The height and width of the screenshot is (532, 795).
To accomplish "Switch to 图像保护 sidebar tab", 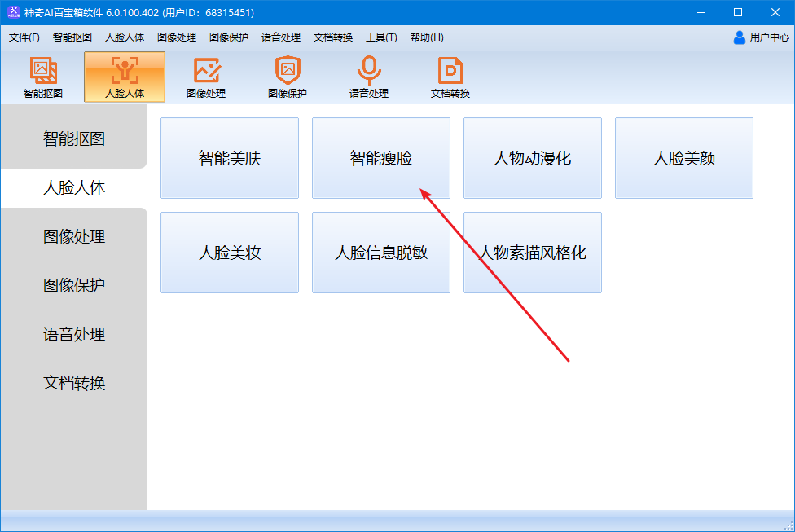I will click(x=74, y=285).
